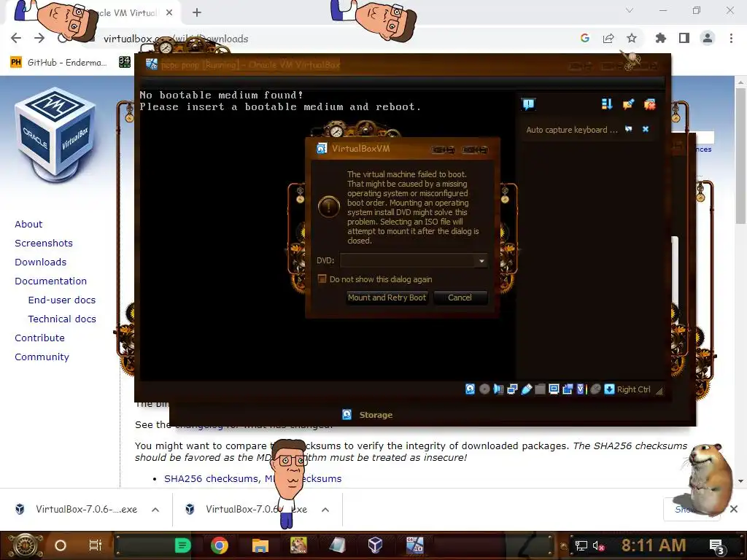Go to Downloads in website sidebar
This screenshot has height=560, width=747.
click(41, 262)
